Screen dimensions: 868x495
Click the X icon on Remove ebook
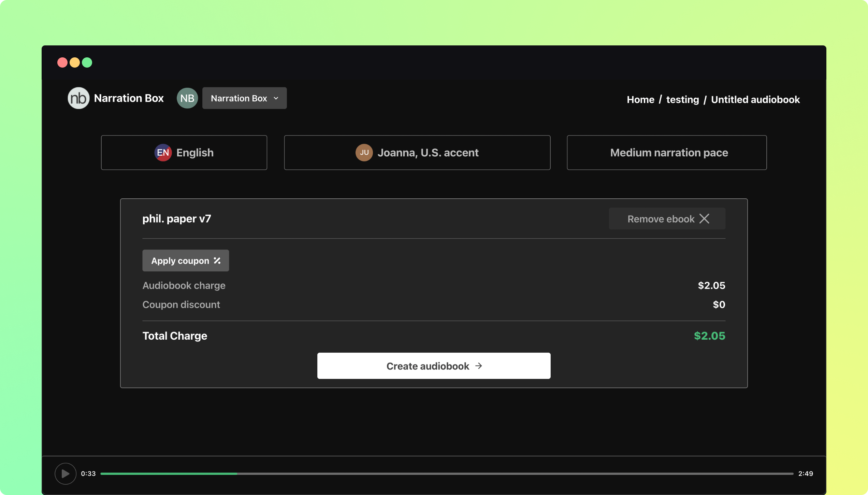[705, 218]
